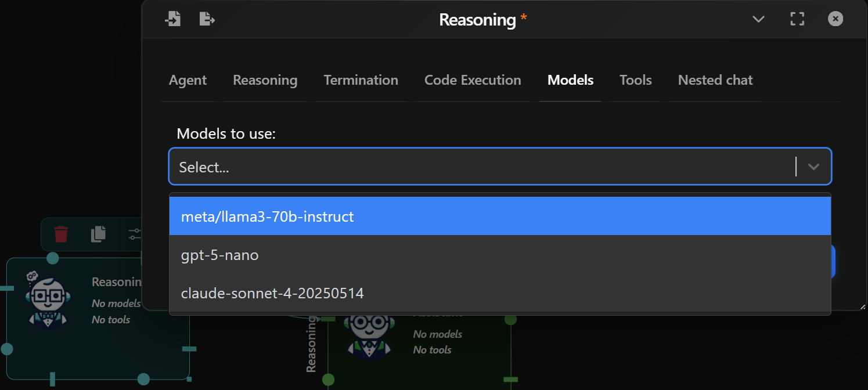Expand the Models to use dropdown
The image size is (868, 390).
click(x=813, y=167)
